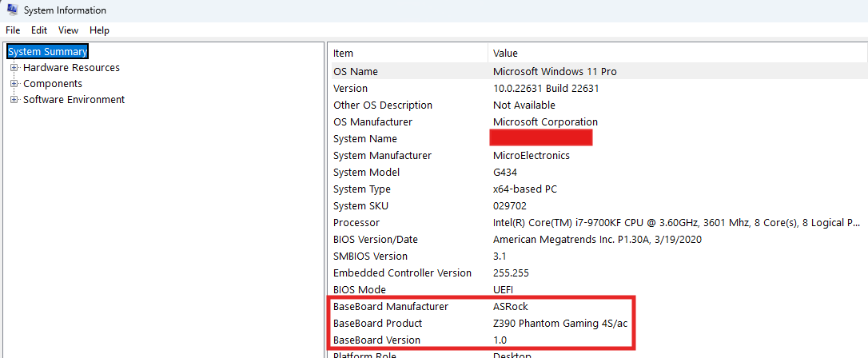The image size is (868, 358).
Task: Click the BIOS Version/Date row
Action: click(375, 240)
